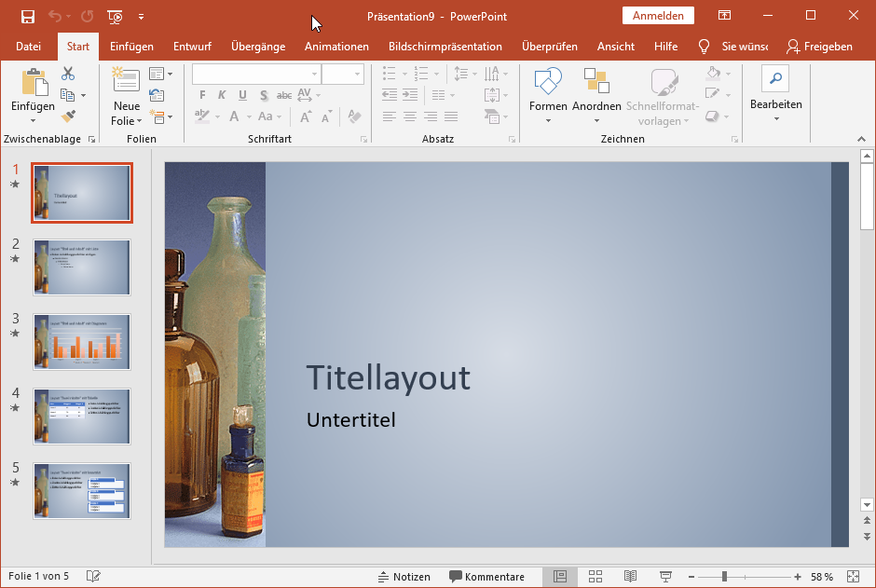Switch to Einfügen tab
The height and width of the screenshot is (588, 876).
(x=131, y=47)
